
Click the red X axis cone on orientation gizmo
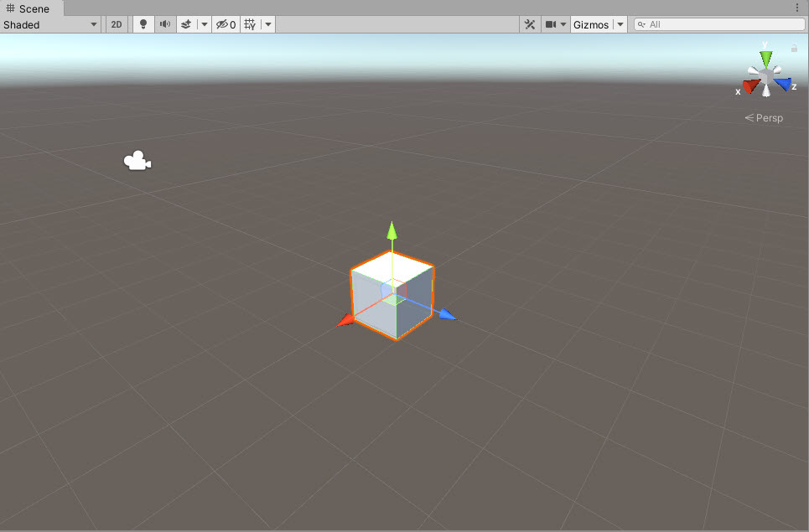coord(751,85)
